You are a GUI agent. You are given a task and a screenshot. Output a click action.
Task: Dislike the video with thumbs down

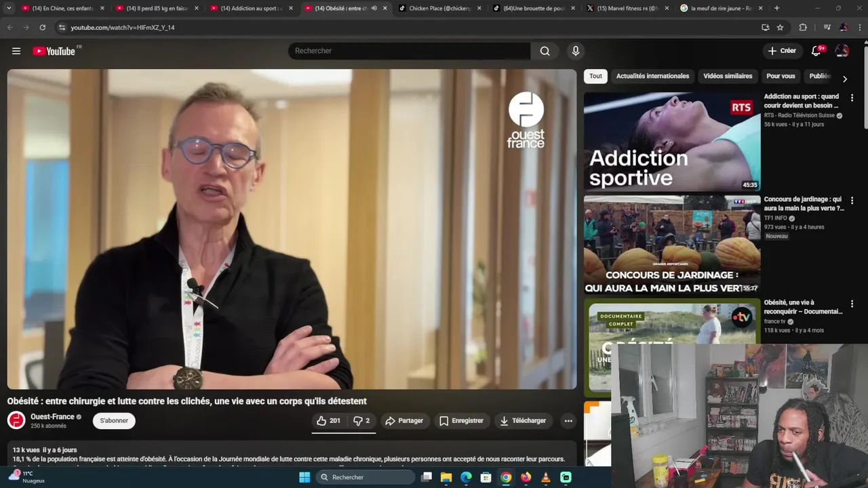(x=361, y=421)
